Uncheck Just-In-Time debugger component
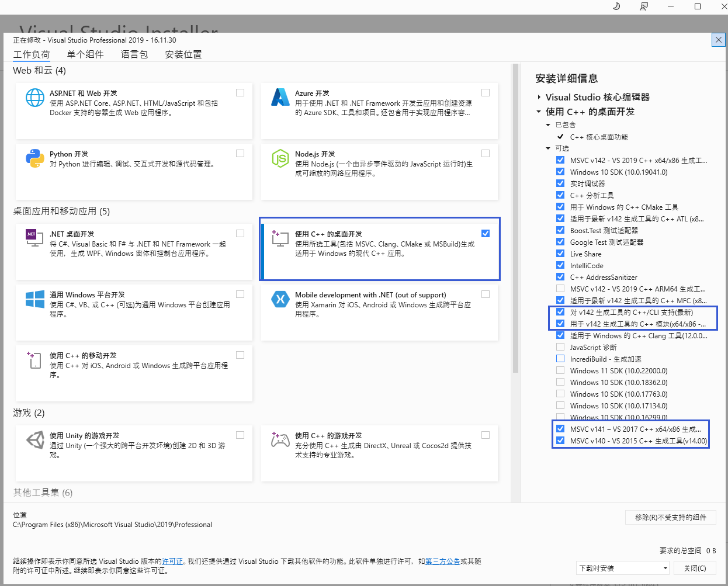The width and height of the screenshot is (728, 586). 560,183
